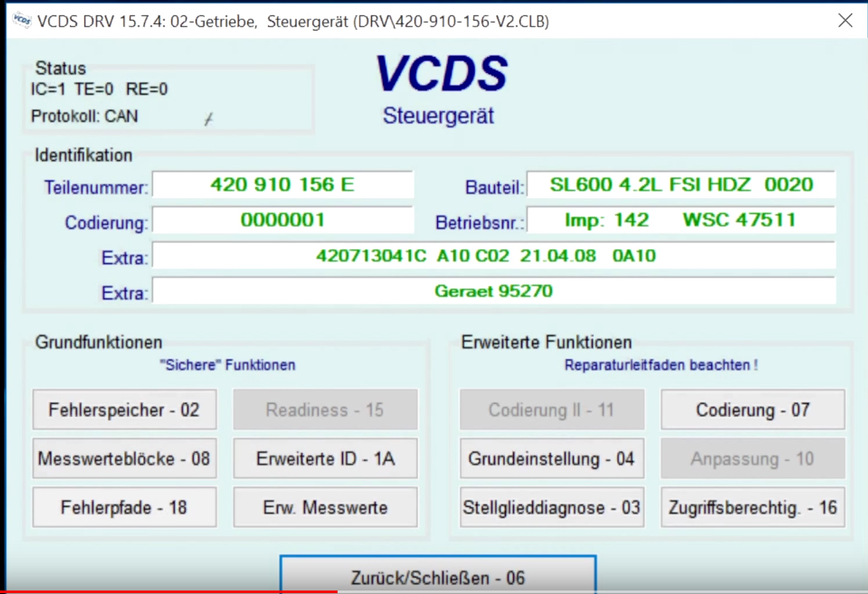The image size is (868, 594).
Task: Click the Extra field 420713041C A10 C02
Action: coord(494,255)
